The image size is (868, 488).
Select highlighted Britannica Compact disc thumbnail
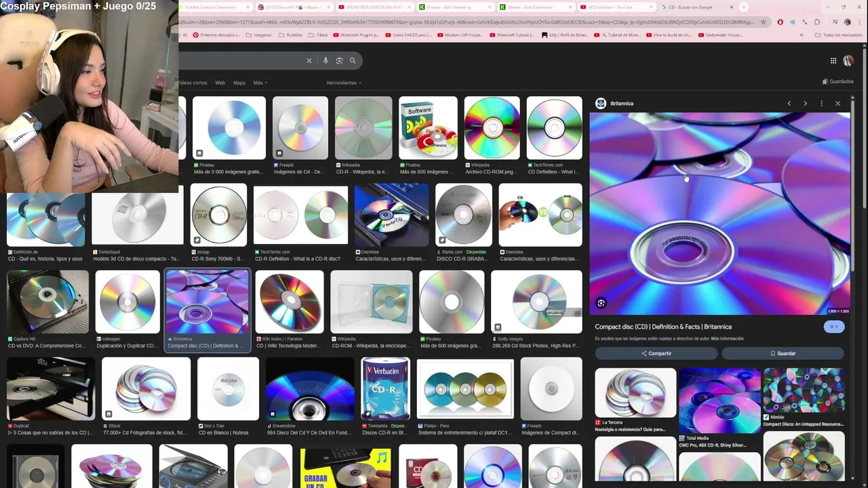(x=207, y=302)
